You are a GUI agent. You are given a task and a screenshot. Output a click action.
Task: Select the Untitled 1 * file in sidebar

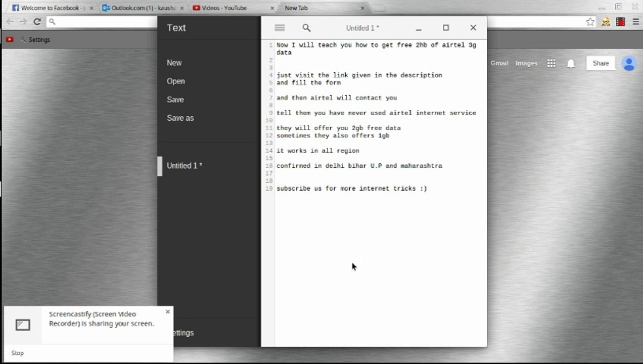coord(185,165)
